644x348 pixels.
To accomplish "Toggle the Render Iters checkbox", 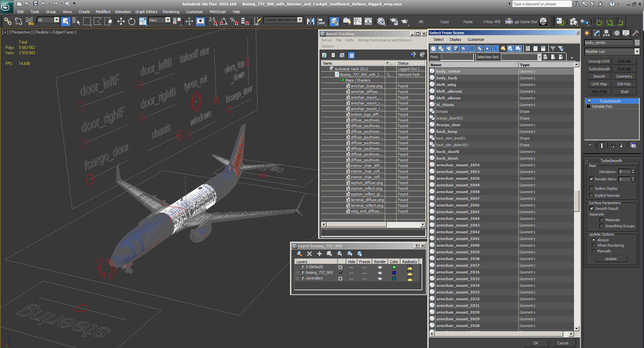I will pyautogui.click(x=591, y=179).
